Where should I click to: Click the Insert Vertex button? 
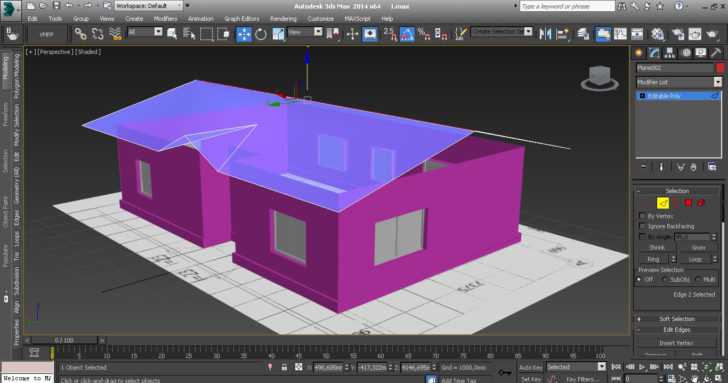(x=676, y=343)
